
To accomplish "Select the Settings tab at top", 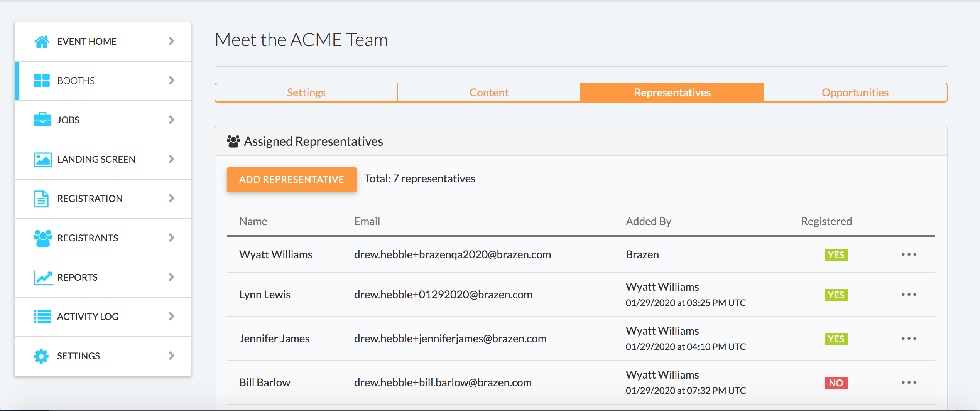I will pos(306,93).
